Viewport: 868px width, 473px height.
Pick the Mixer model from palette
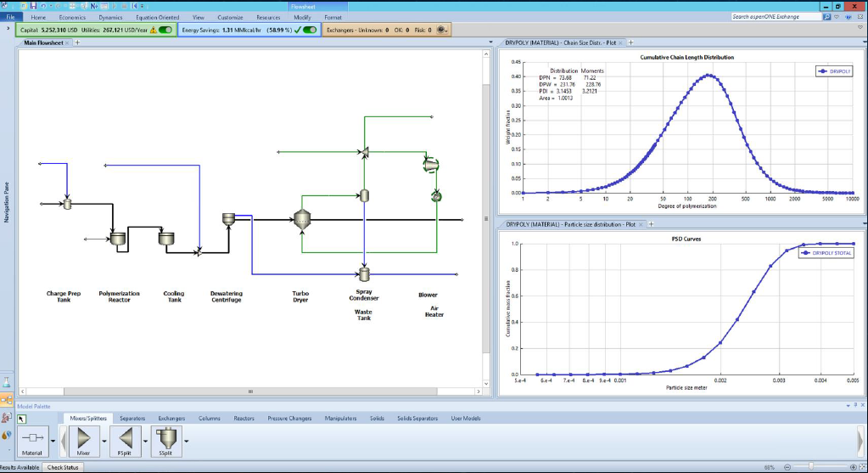pyautogui.click(x=84, y=442)
